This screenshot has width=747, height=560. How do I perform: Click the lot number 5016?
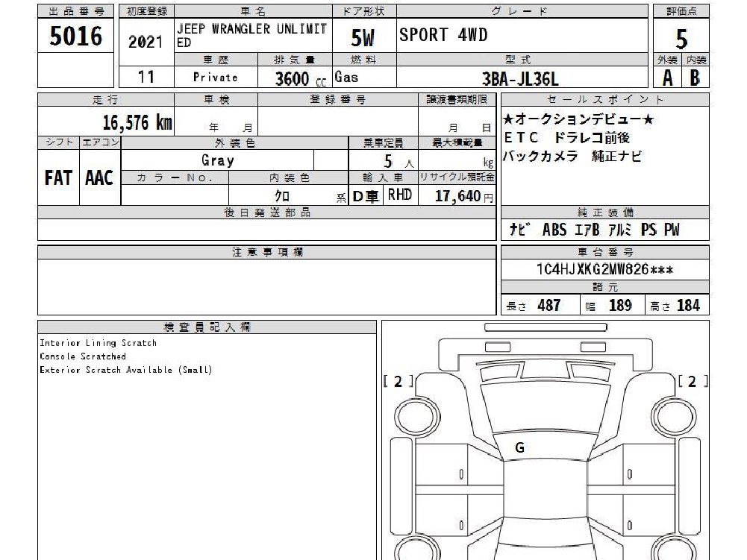pos(76,36)
